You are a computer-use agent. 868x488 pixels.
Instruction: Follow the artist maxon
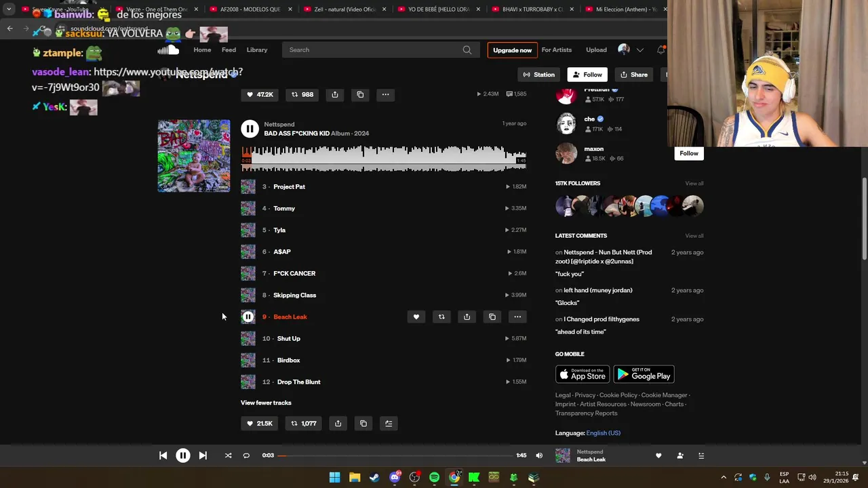tap(689, 153)
